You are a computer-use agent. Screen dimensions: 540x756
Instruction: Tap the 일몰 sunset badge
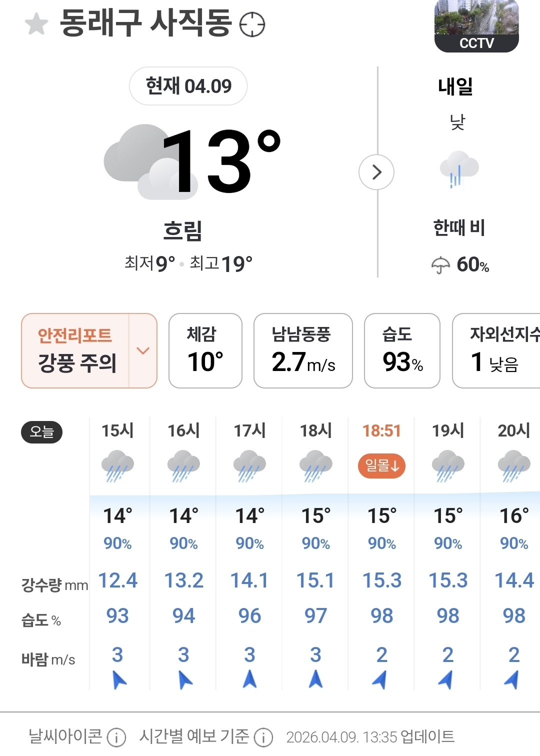(x=381, y=466)
